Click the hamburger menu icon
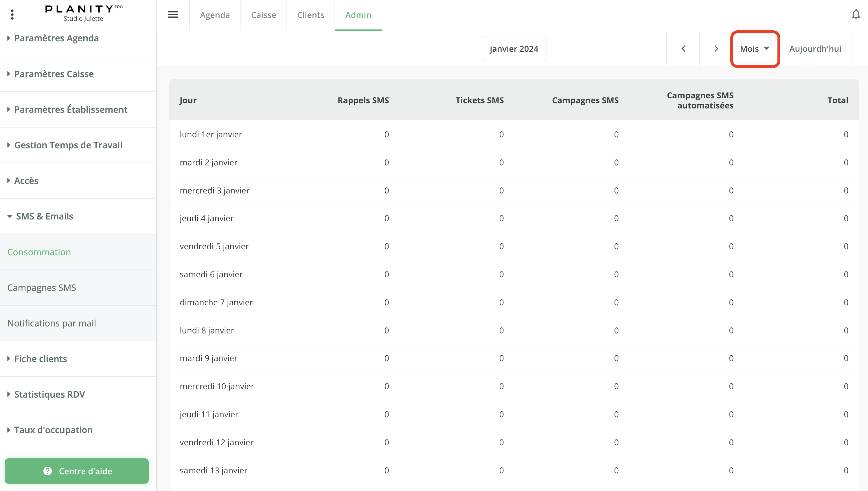The width and height of the screenshot is (868, 491). coord(173,14)
